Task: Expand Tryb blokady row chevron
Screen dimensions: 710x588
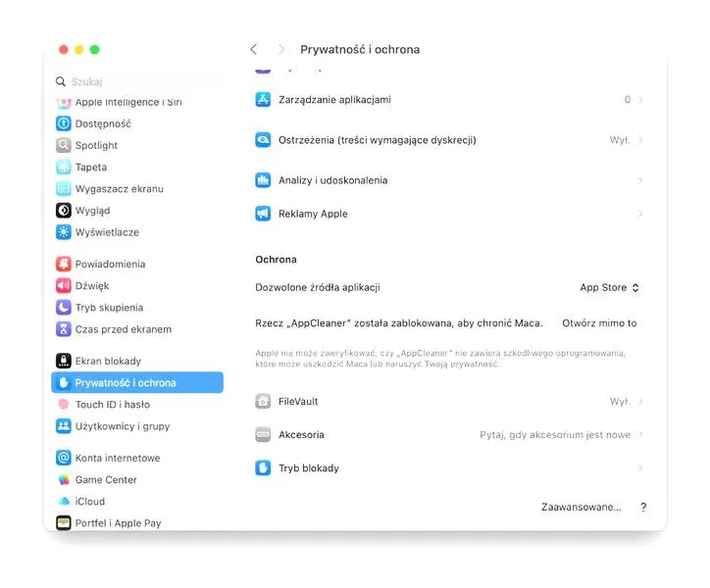Action: click(640, 468)
